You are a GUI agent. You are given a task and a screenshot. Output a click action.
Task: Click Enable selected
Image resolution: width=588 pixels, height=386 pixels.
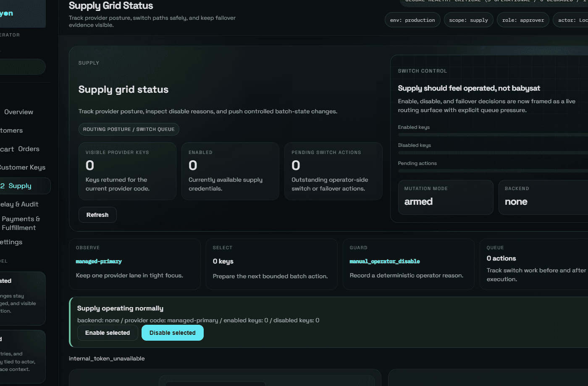[108, 333]
